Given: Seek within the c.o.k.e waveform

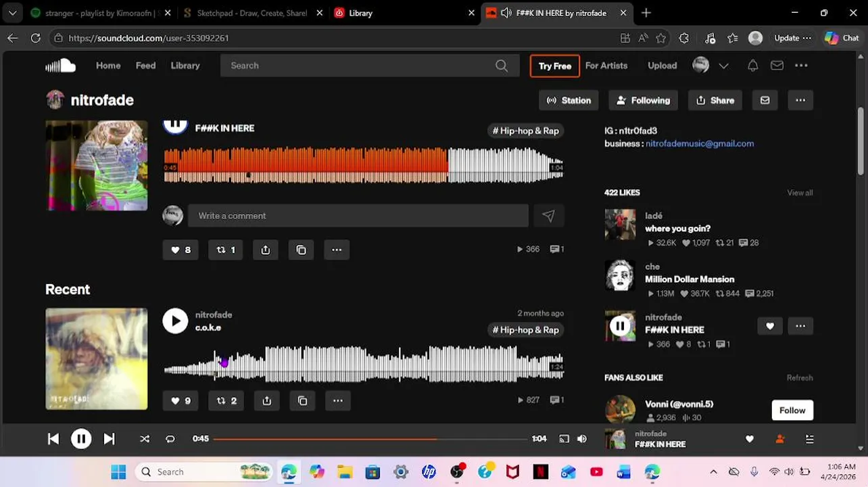Looking at the screenshot, I should click(x=364, y=365).
